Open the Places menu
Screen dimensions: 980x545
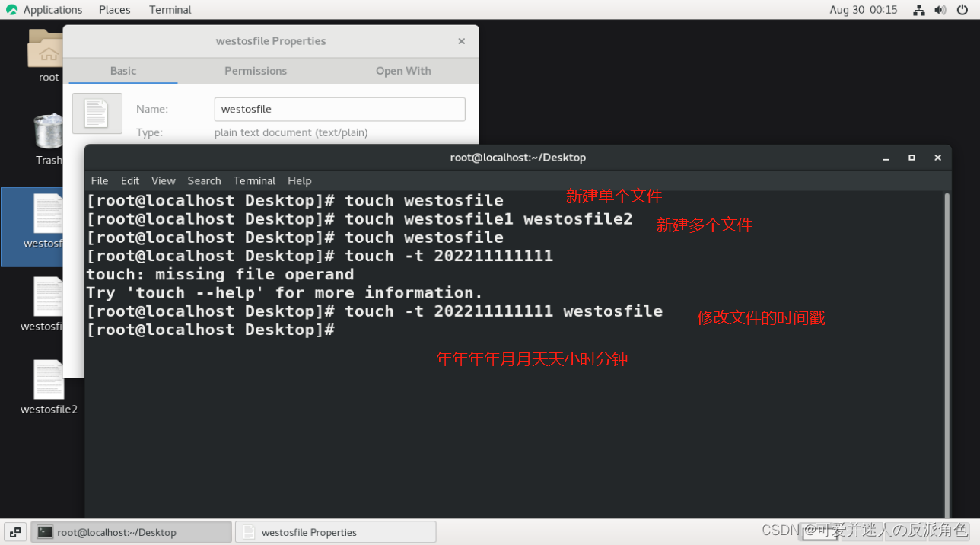pyautogui.click(x=114, y=10)
